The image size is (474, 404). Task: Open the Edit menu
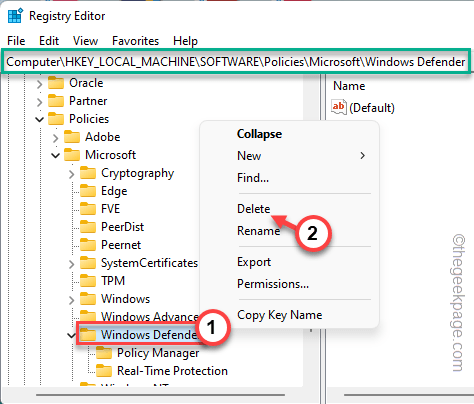[x=49, y=41]
